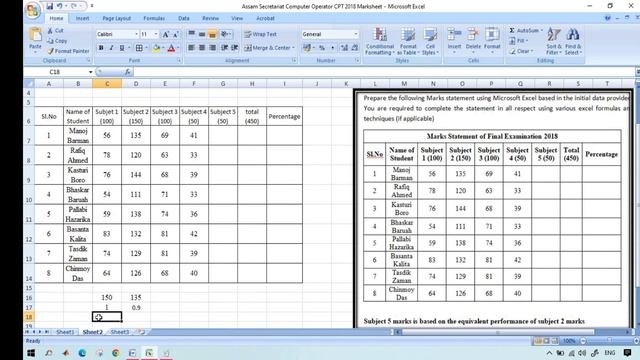Open the Merge & Center dropdown arrow
This screenshot has height=360, width=640.
tap(293, 48)
